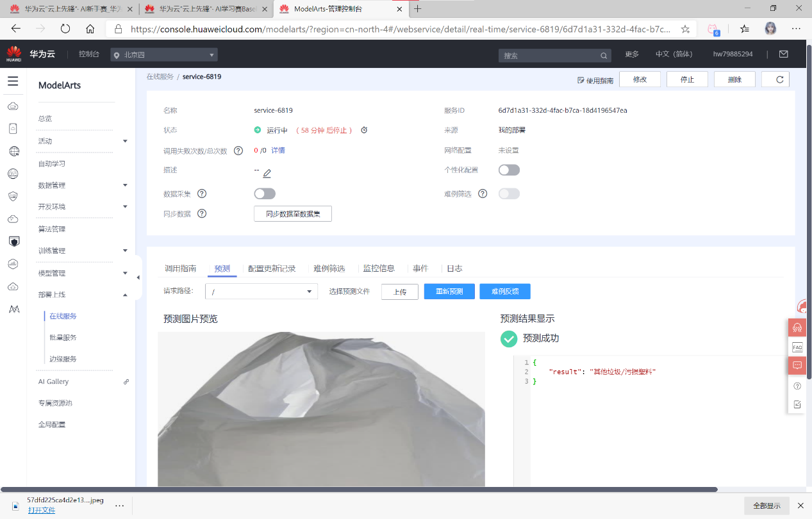This screenshot has height=519, width=812.
Task: Click the browser profile avatar
Action: point(770,29)
